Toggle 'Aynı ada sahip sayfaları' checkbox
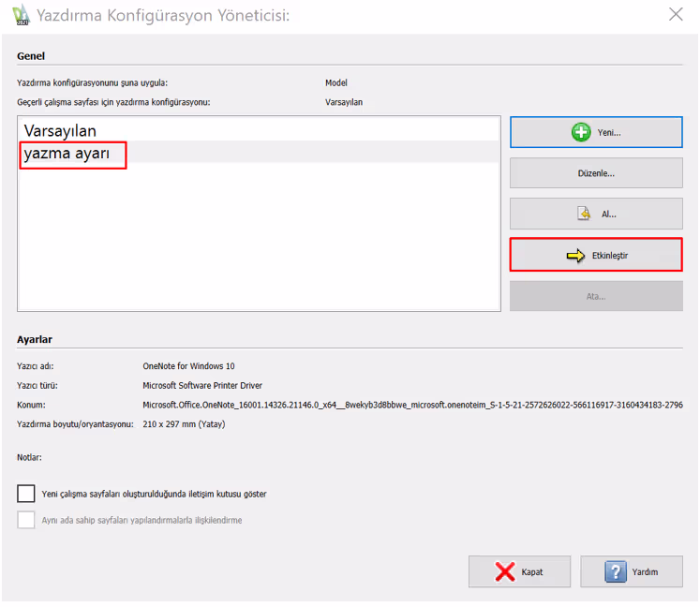 (x=26, y=520)
